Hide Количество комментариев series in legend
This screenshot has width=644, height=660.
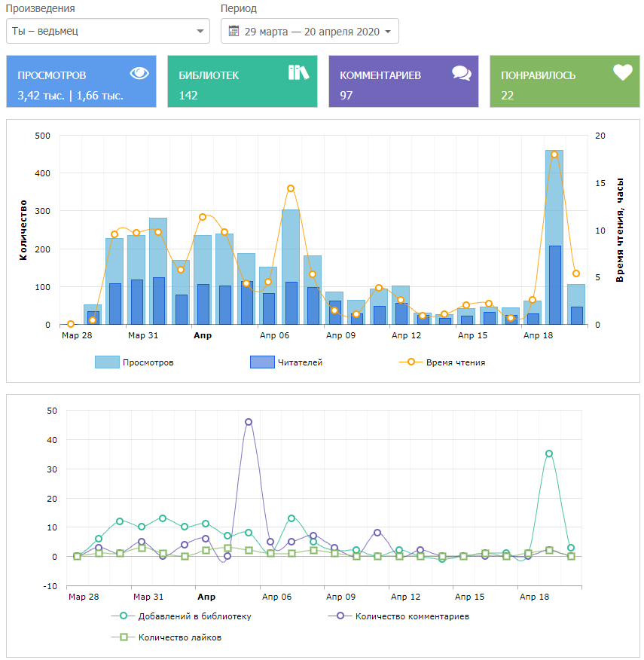point(411,616)
